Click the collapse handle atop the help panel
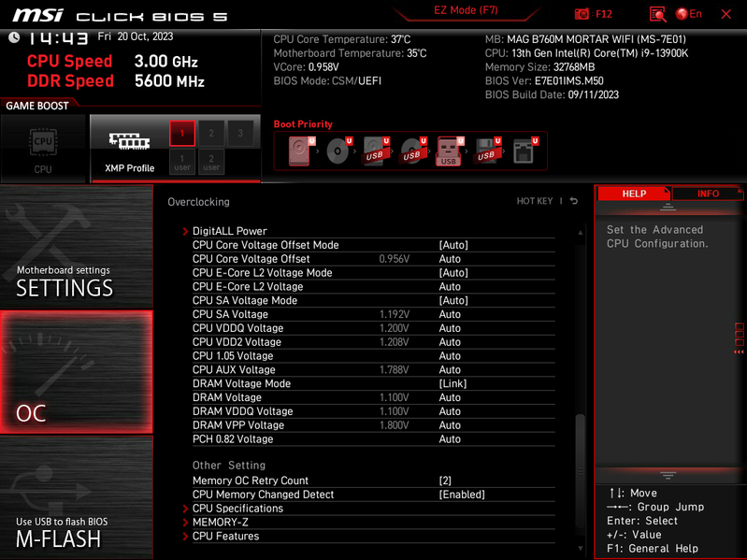The width and height of the screenshot is (747, 560). [x=668, y=208]
